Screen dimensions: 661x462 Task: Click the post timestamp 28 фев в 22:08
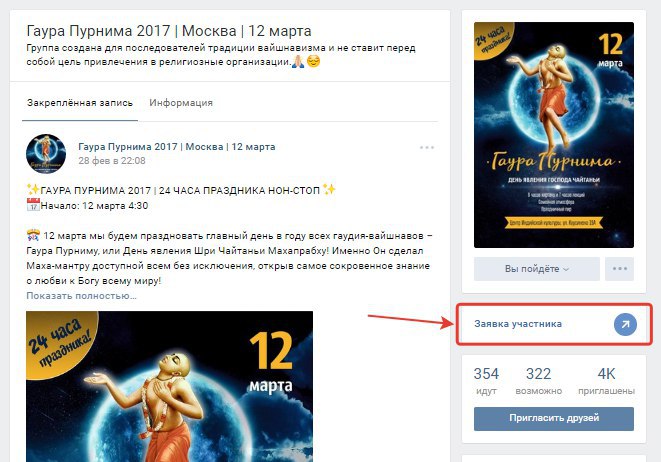click(x=112, y=161)
